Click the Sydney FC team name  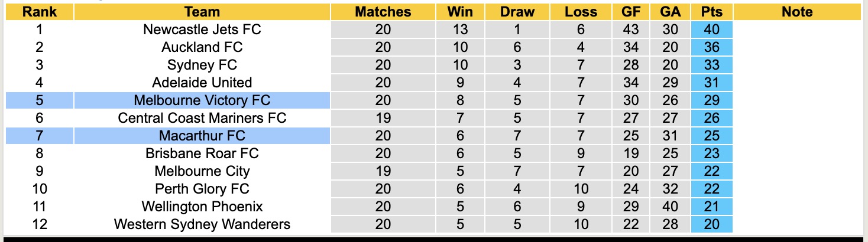202,65
